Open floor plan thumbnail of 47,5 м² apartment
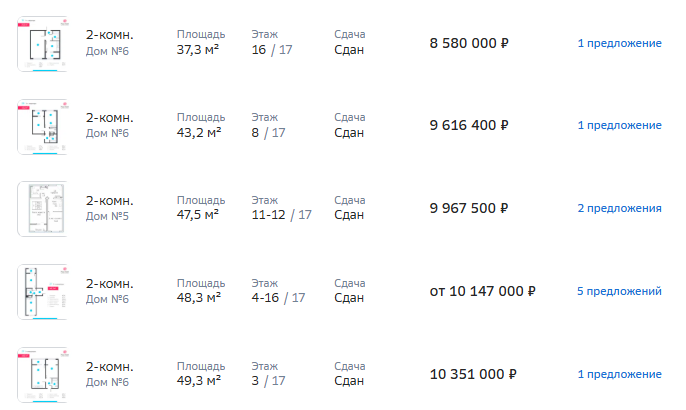This screenshot has width=686, height=410. coord(41,208)
